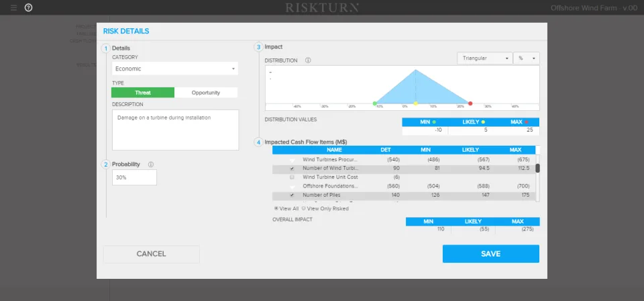Show info icon beside Probability
The height and width of the screenshot is (301, 644).
pyautogui.click(x=151, y=165)
